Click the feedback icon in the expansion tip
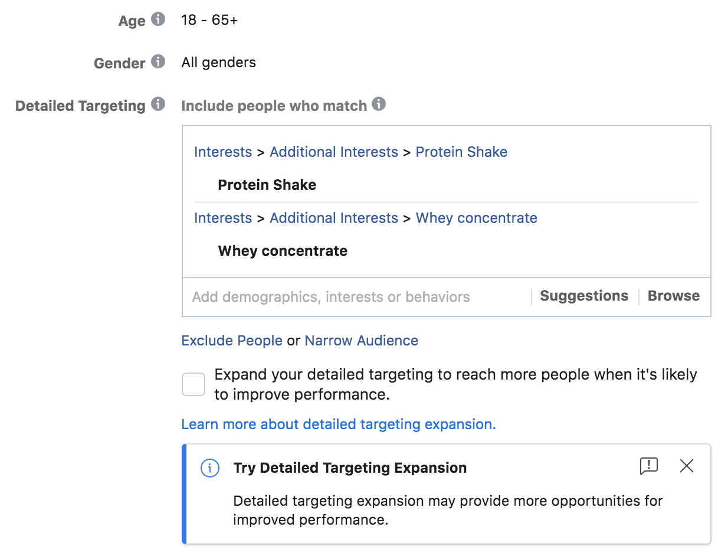The height and width of the screenshot is (560, 728). [x=648, y=466]
